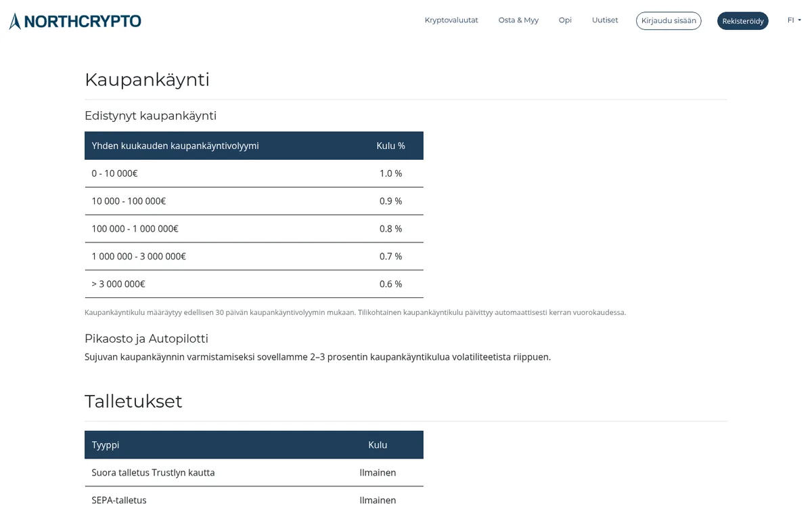Open the Kryptovaluutat menu item
Screen dimensions: 812x508
(451, 20)
